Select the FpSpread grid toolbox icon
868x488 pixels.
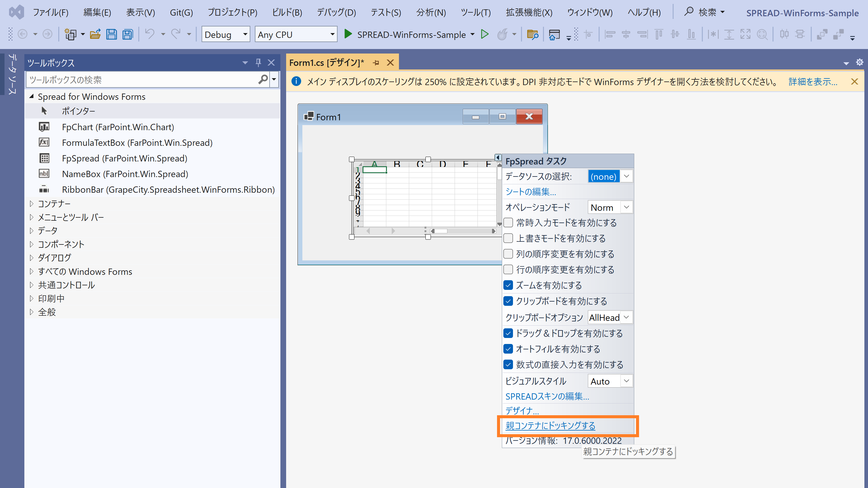click(44, 158)
